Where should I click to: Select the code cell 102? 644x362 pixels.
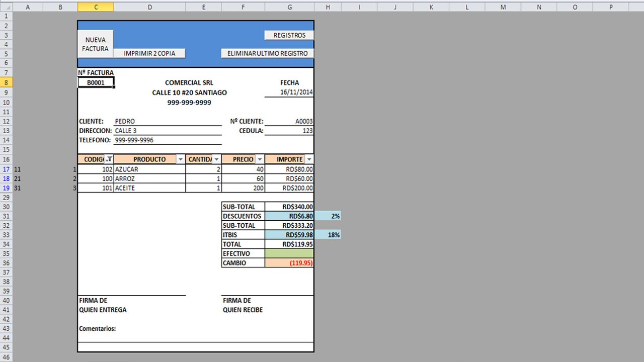(x=96, y=169)
